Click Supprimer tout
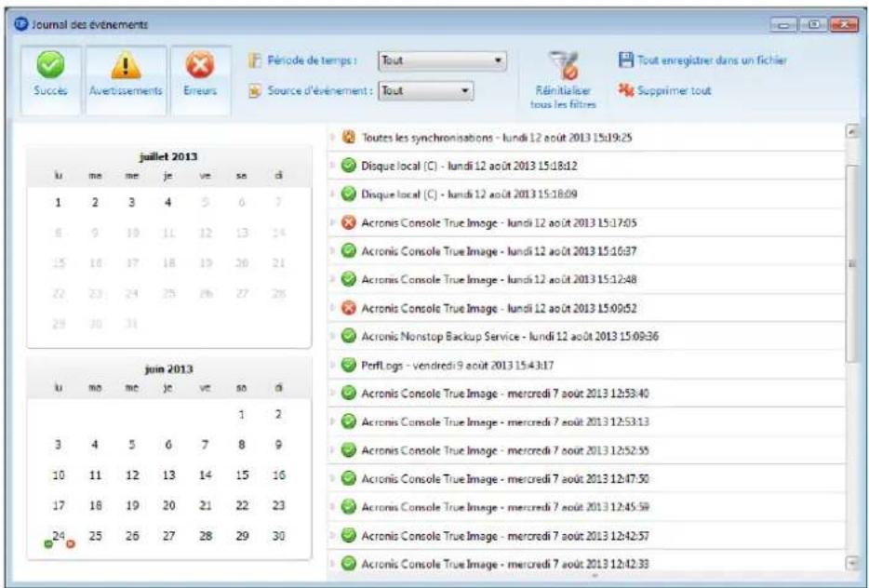This screenshot has width=869, height=588. 664,90
